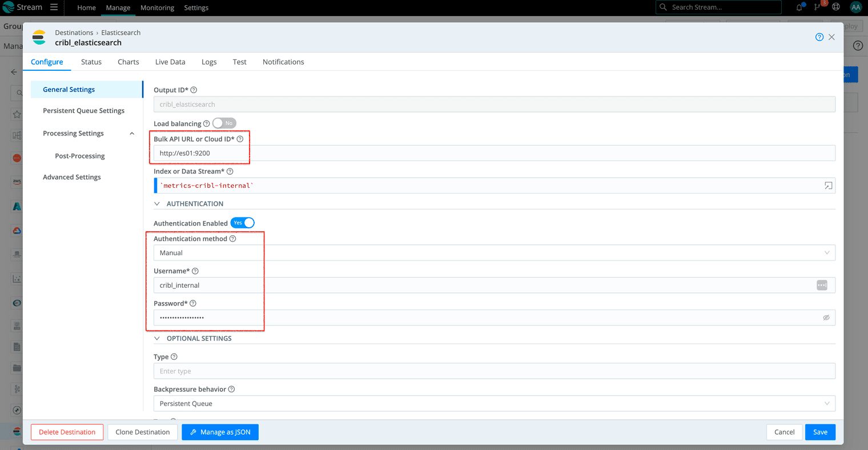
Task: Click the help icon in dialog header
Action: 819,37
